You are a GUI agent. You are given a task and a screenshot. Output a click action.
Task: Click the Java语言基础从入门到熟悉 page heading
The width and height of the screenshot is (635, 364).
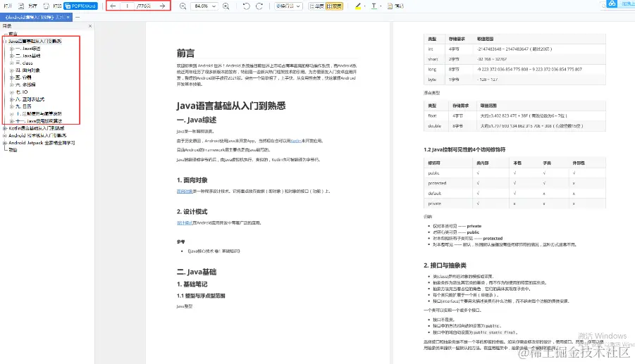pos(231,106)
